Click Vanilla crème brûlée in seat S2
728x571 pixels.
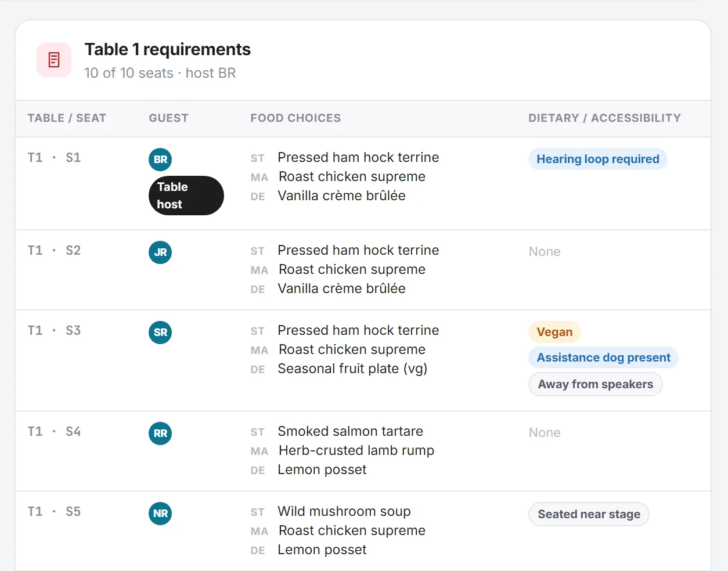(x=341, y=288)
